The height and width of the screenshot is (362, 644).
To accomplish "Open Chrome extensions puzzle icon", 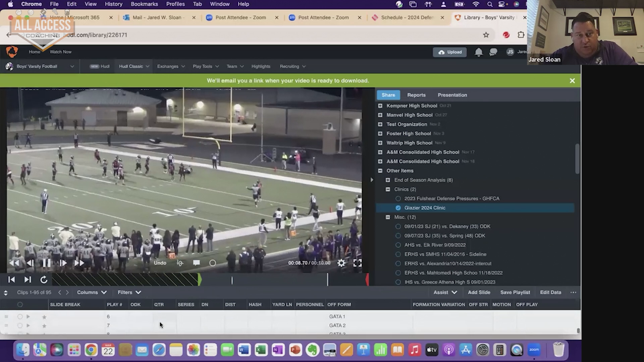I will (x=521, y=35).
